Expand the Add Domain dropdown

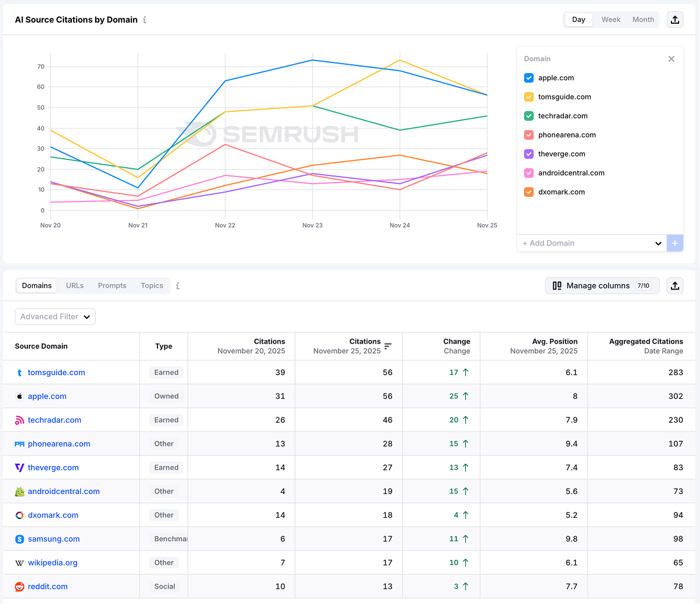pyautogui.click(x=658, y=243)
